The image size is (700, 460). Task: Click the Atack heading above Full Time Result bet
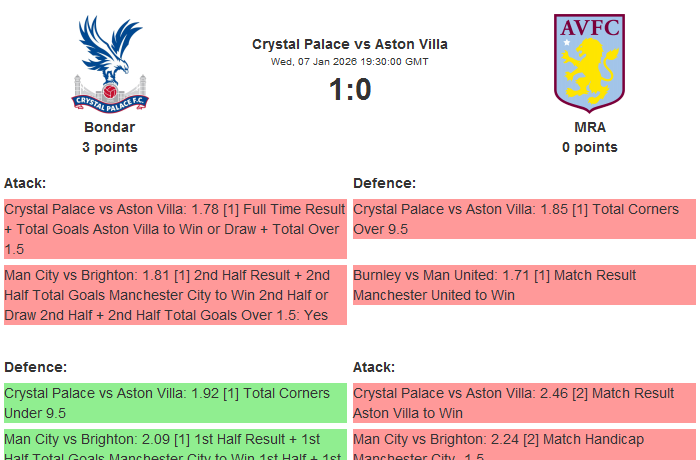(25, 183)
